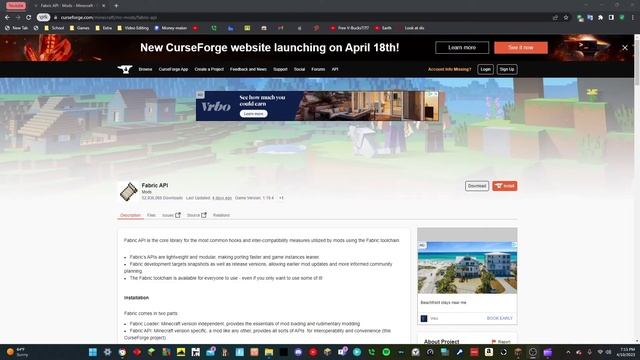Click the Login button
The width and height of the screenshot is (640, 360).
485,69
